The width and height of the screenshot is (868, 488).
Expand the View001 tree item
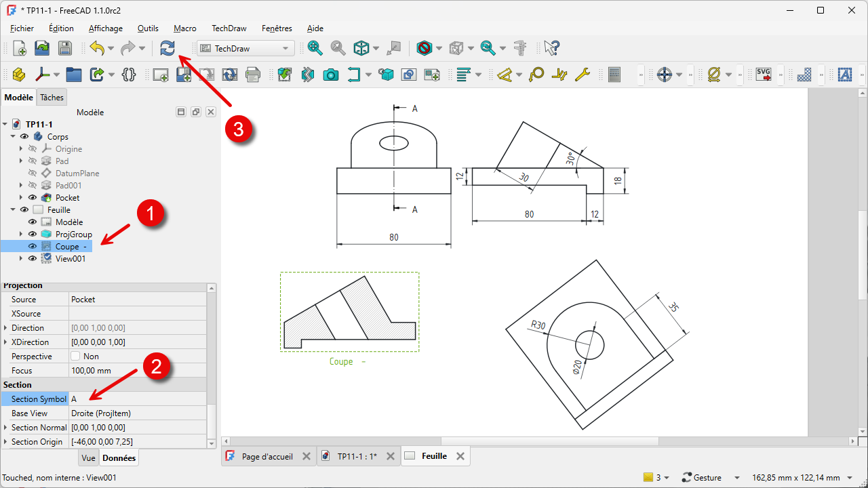click(x=21, y=259)
